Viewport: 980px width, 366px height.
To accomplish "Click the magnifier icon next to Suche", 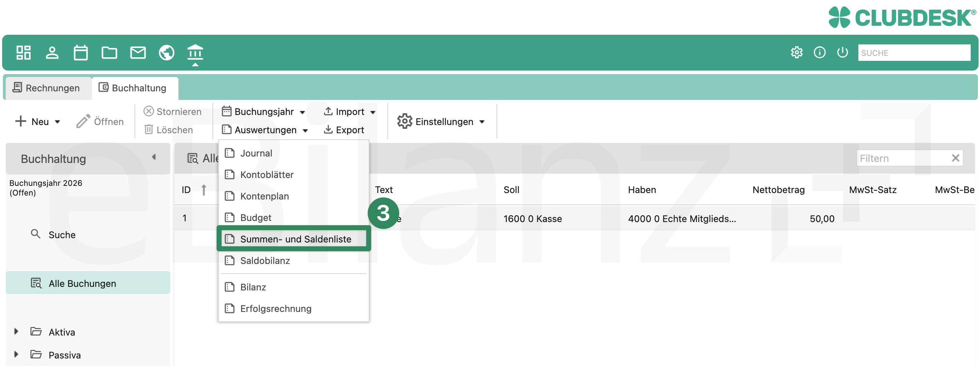I will (x=35, y=234).
